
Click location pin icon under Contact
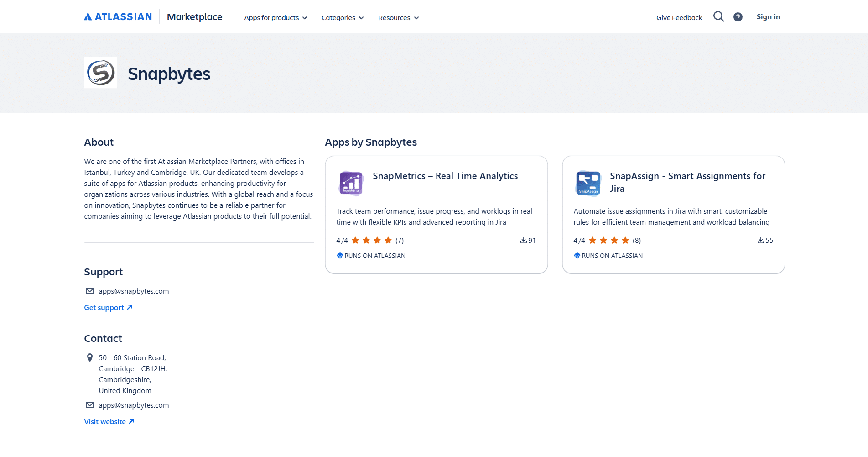[x=90, y=357]
